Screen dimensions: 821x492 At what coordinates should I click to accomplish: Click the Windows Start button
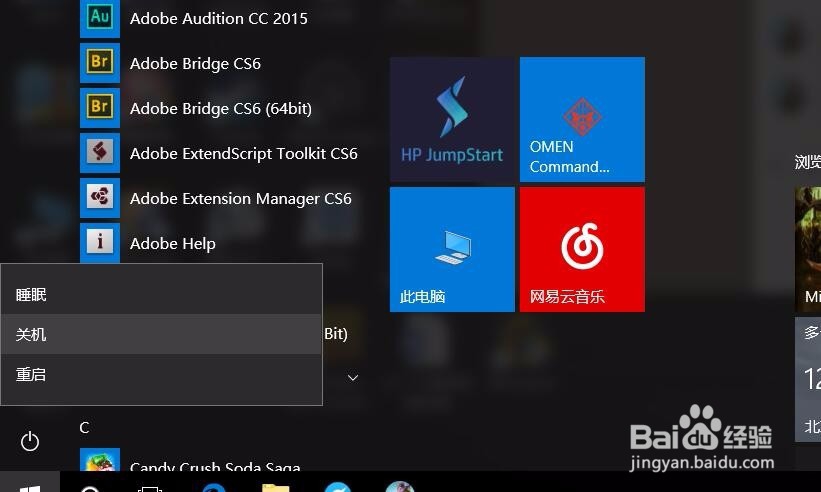[x=30, y=483]
